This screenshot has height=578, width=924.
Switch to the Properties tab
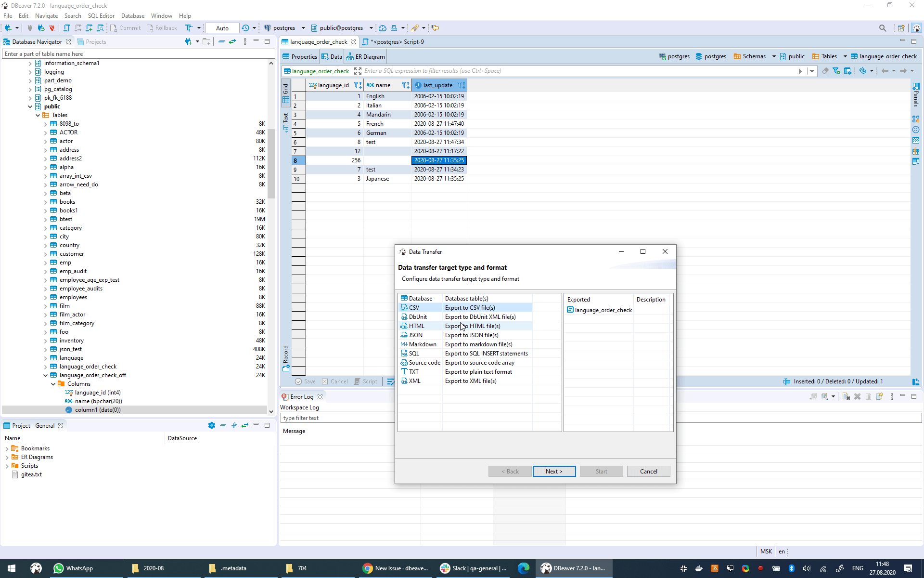coord(303,56)
